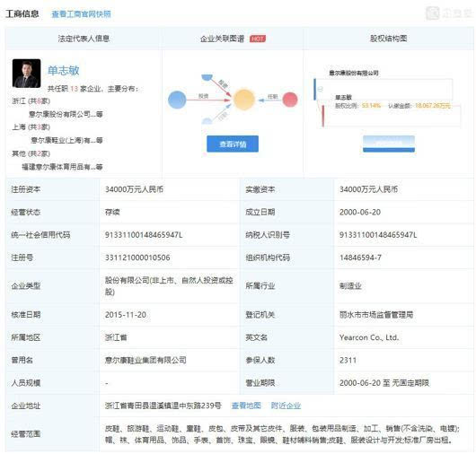
Task: Click insured headcount 2311
Action: 348,361
